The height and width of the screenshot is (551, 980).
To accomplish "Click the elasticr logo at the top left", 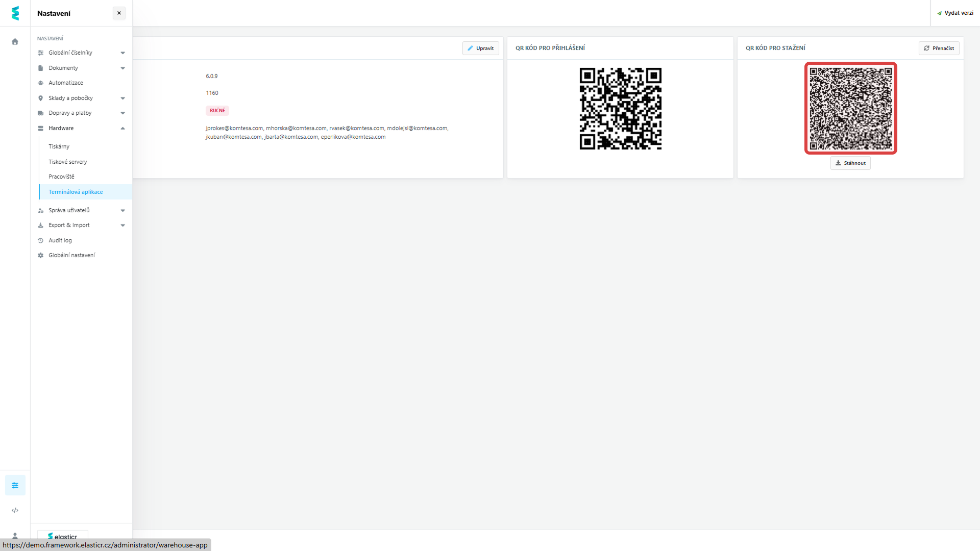I will [x=15, y=13].
